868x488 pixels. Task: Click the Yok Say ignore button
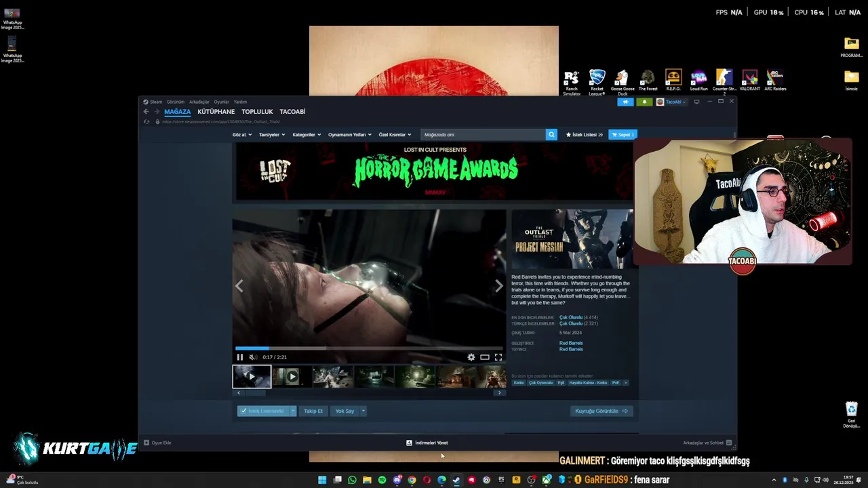point(344,411)
